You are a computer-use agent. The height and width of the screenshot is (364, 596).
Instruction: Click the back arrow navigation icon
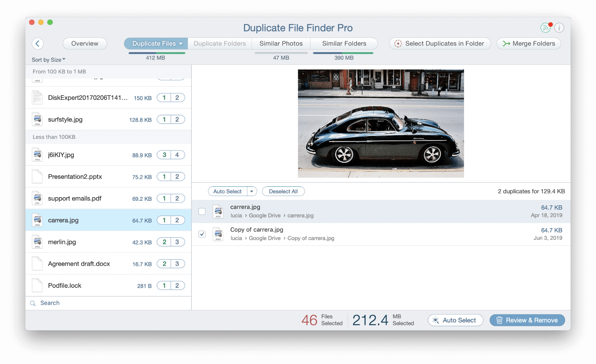[38, 43]
